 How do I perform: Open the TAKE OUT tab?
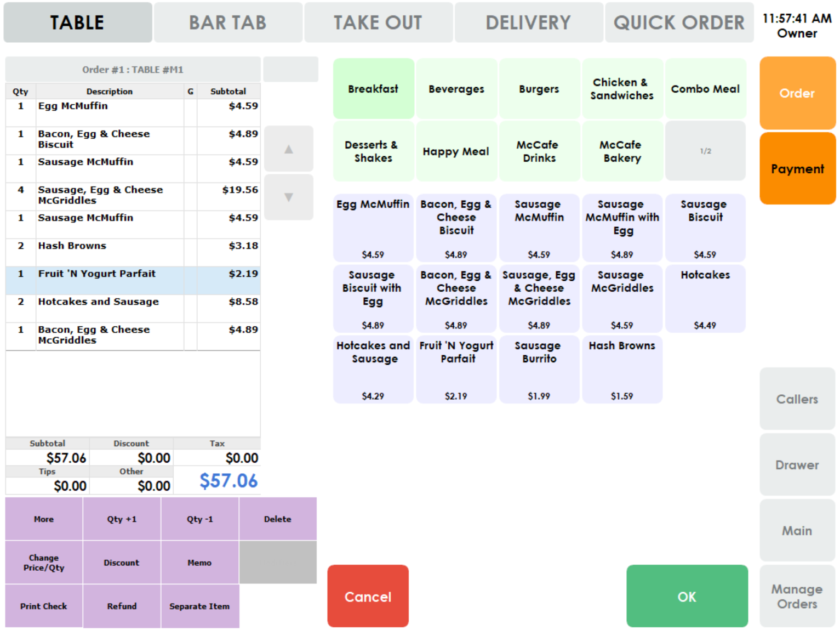coord(378,22)
